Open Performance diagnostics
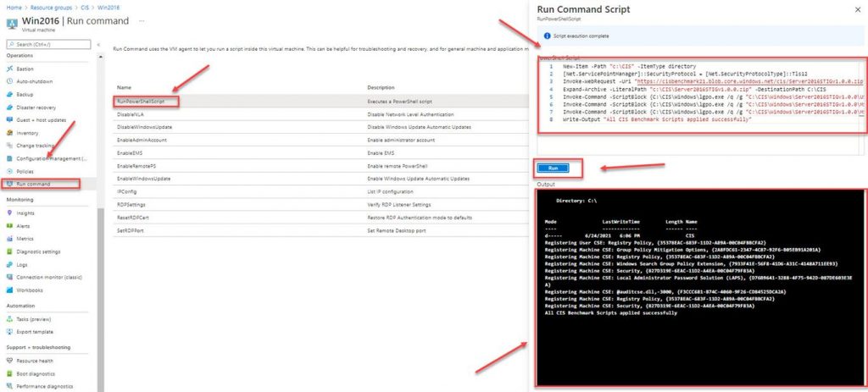The width and height of the screenshot is (868, 392). (44, 386)
